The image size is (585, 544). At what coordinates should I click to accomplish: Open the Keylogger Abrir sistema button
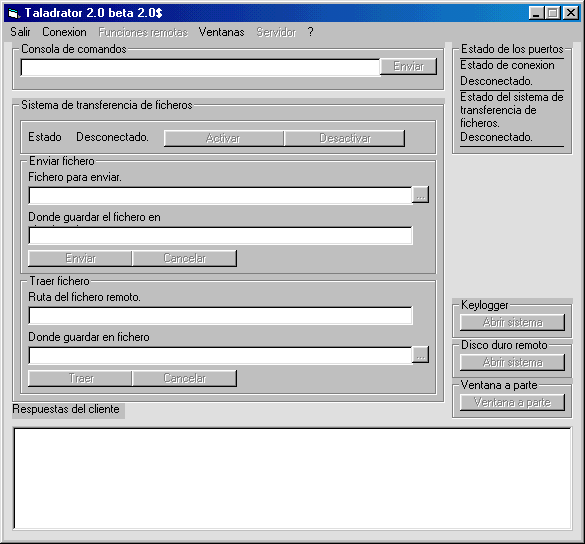pyautogui.click(x=512, y=322)
